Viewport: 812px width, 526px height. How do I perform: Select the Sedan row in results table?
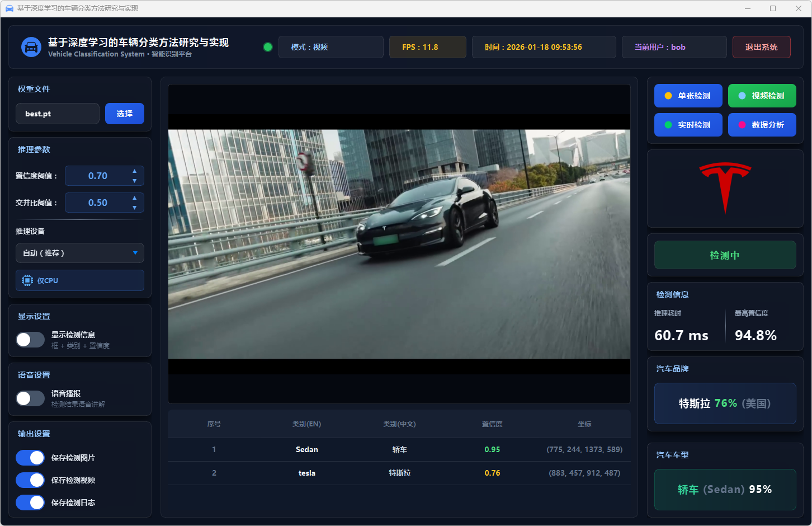pyautogui.click(x=399, y=449)
